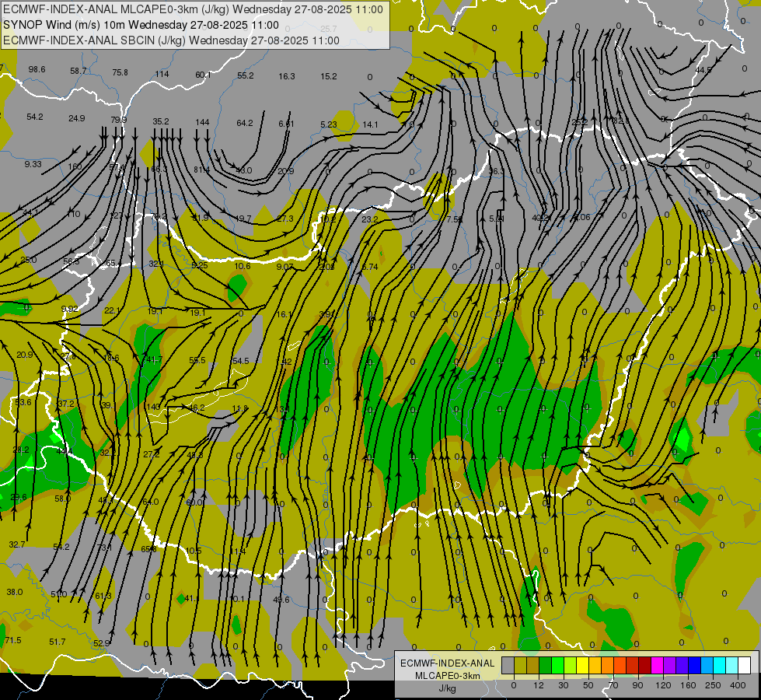Screen dimensions: 761x700
Task: Select the legend tick label 400
Action: tap(738, 685)
